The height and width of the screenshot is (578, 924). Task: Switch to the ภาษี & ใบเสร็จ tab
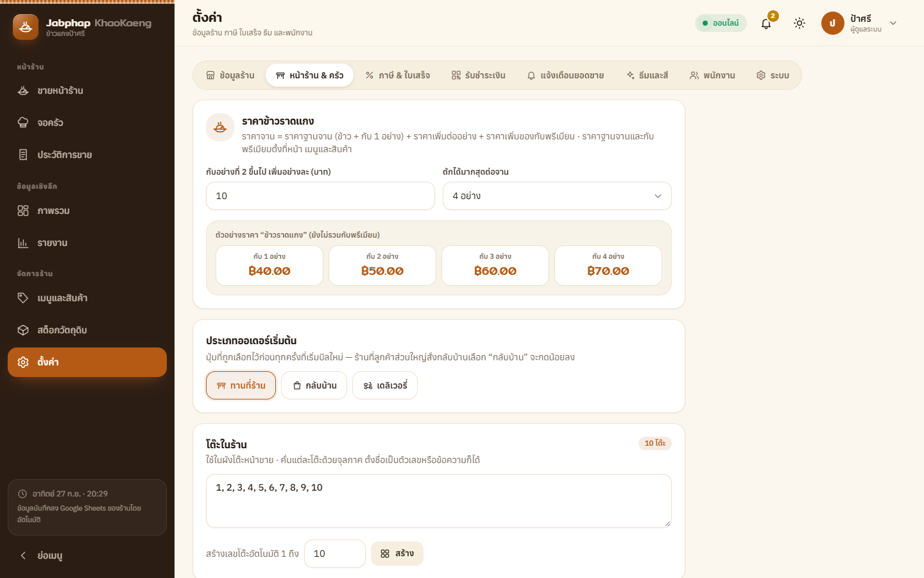(398, 75)
